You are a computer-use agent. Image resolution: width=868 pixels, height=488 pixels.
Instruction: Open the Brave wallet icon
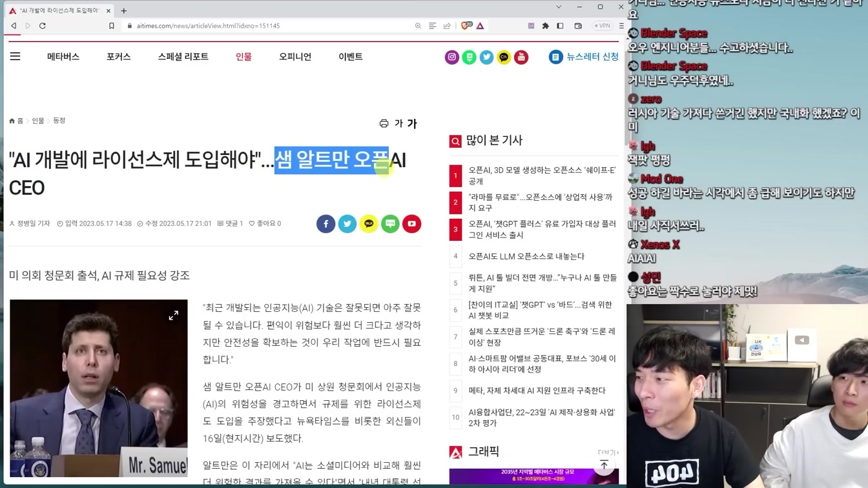tap(578, 26)
